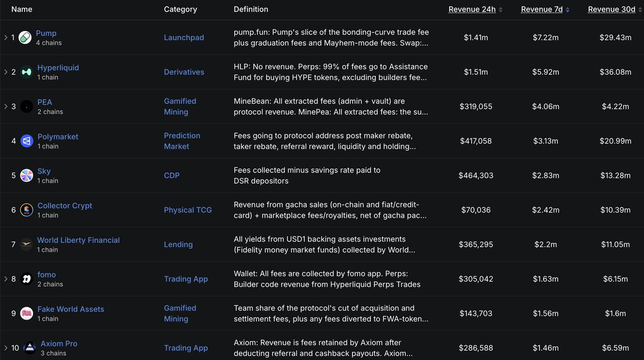Click the Pump protocol pill icon
644x360 pixels.
25,38
